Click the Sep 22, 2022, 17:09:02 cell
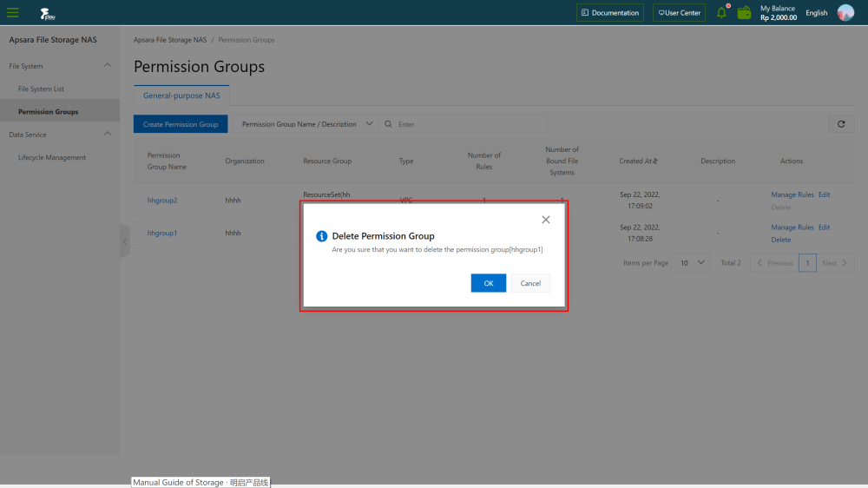This screenshot has width=868, height=488. point(640,201)
